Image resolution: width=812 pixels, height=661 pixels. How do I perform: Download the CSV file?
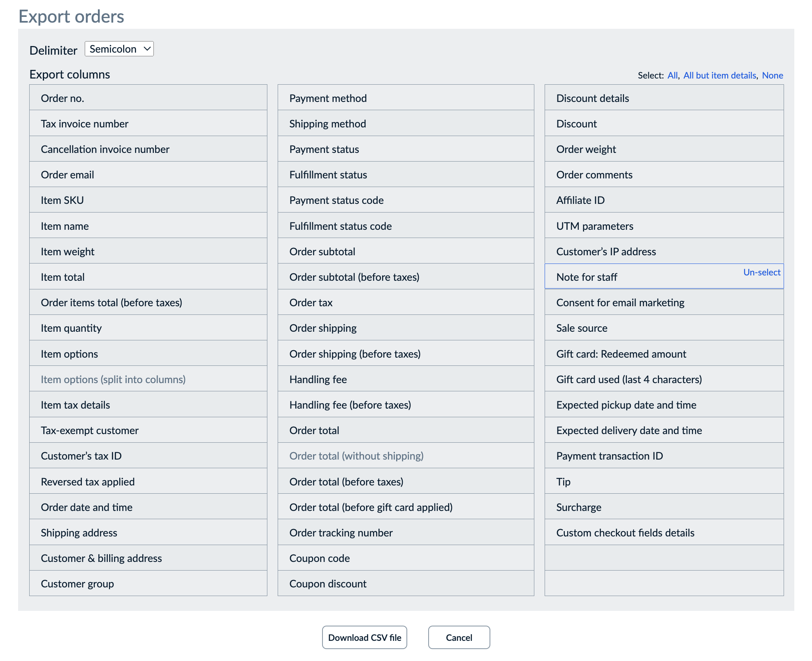click(x=364, y=637)
